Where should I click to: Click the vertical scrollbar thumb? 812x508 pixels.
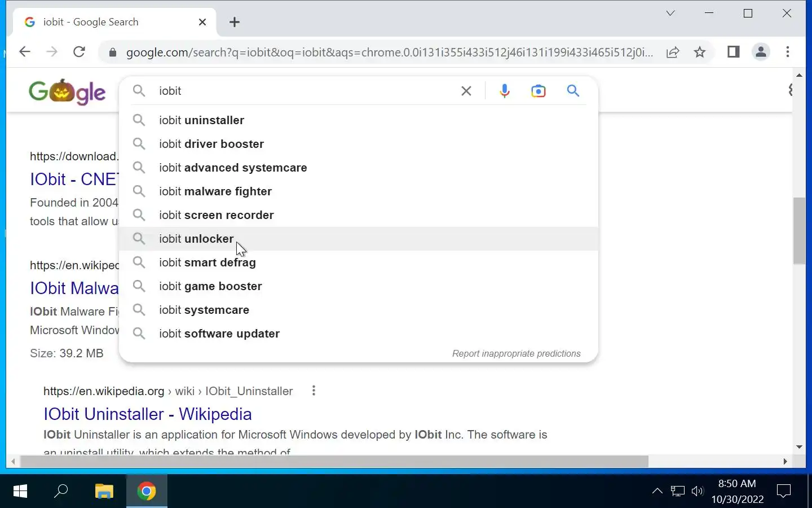[x=799, y=230]
